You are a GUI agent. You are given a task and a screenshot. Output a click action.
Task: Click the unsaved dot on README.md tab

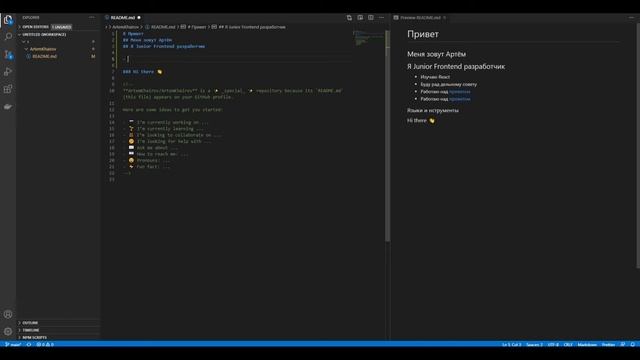[139, 18]
